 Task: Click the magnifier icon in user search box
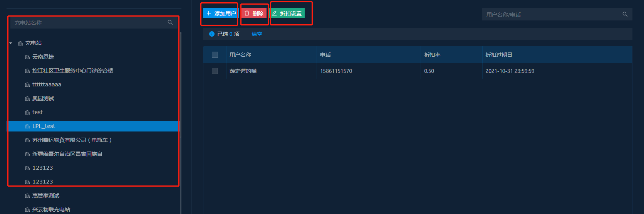coord(625,14)
